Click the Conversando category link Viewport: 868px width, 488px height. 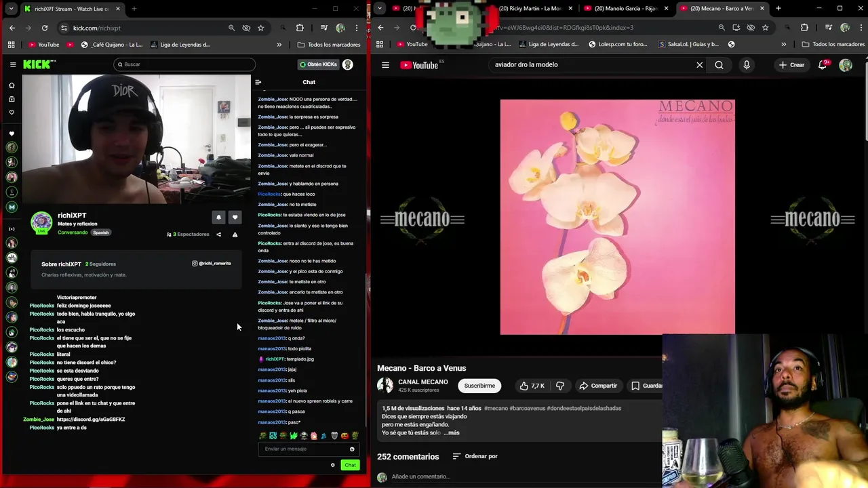73,232
